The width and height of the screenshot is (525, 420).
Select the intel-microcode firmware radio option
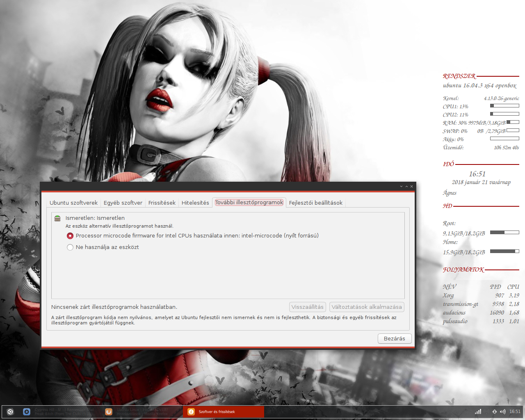[70, 236]
